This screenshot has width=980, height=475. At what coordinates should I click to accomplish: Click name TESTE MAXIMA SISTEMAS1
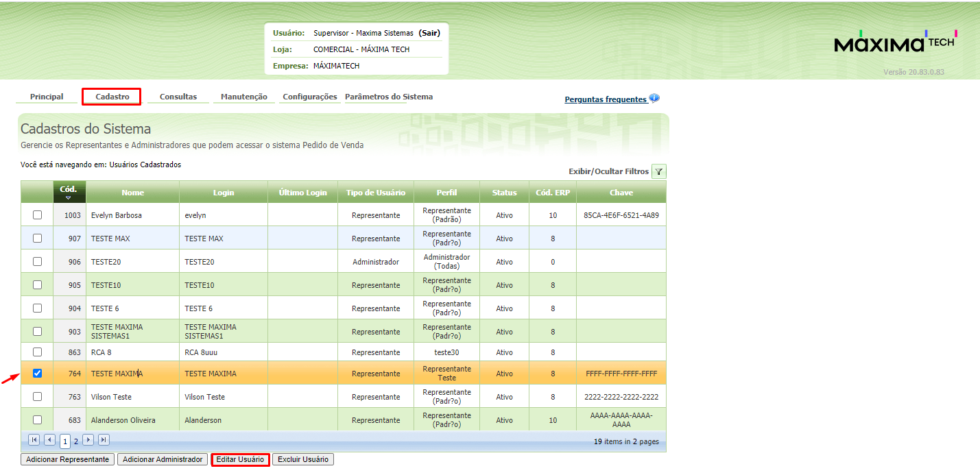[117, 332]
